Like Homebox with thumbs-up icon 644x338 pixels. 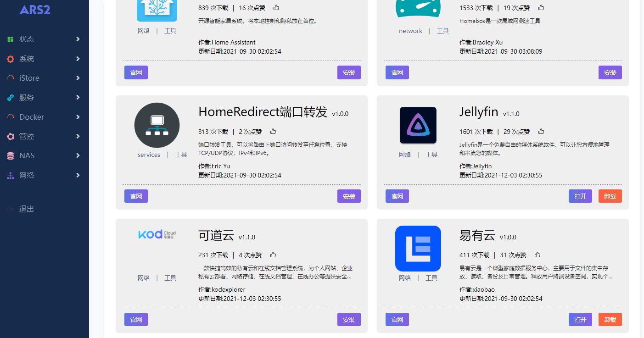(x=541, y=7)
